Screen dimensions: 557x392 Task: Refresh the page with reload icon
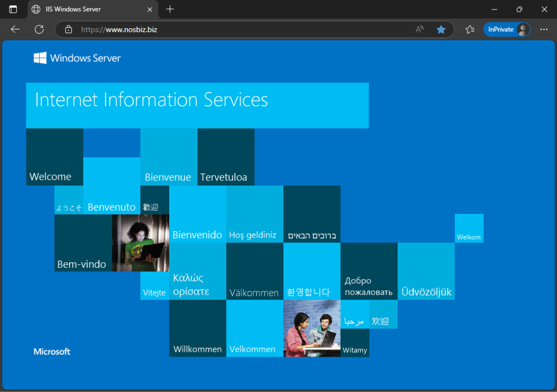(39, 29)
